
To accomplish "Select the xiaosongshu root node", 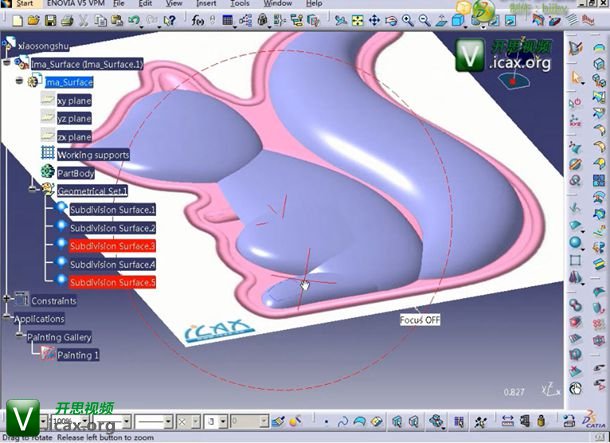I will point(43,46).
